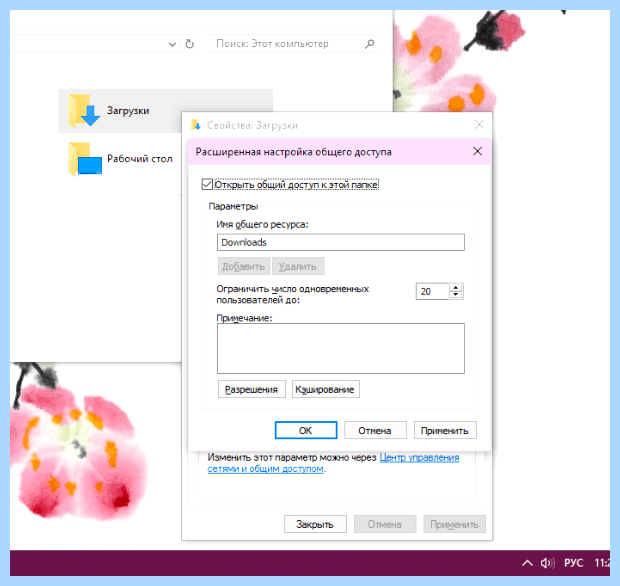This screenshot has width=620, height=586.
Task: Click the 'Имя общего ресурса:' label
Action: 262,225
